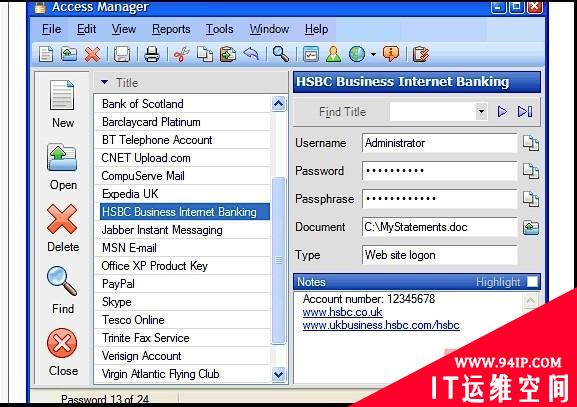Viewport: 577px width, 407px height.
Task: Click the undo arrow toolbar icon
Action: point(251,54)
